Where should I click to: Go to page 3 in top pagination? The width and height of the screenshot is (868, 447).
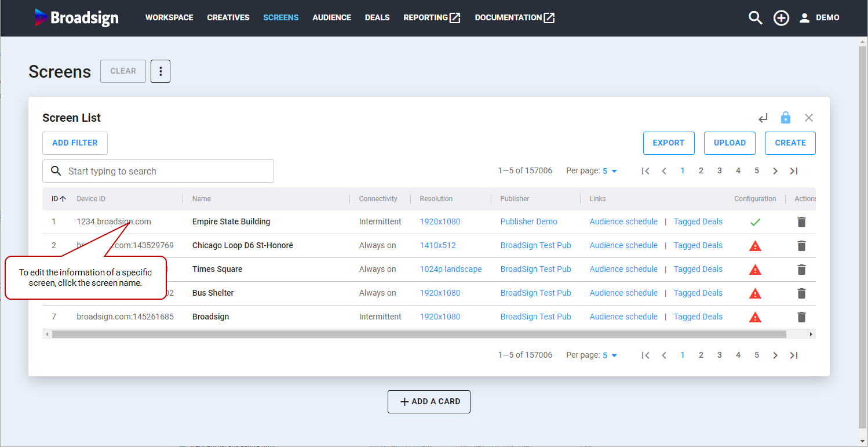click(720, 171)
